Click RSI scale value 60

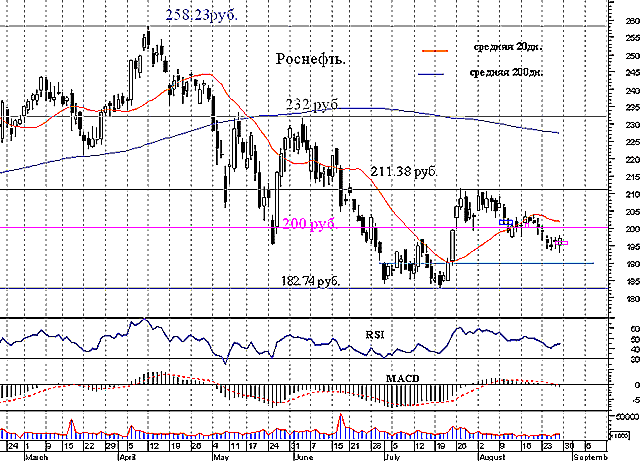click(x=635, y=329)
